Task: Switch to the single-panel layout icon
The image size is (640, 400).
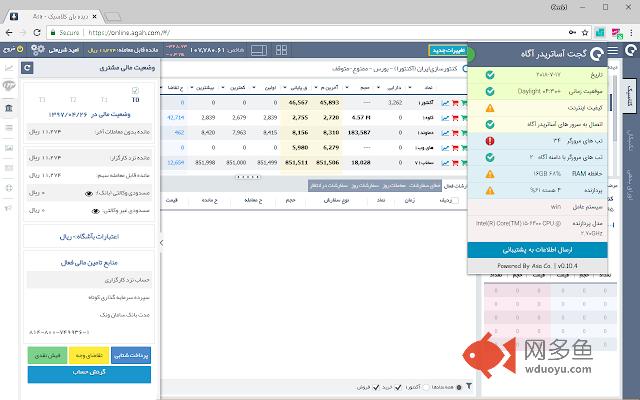Action: click(x=259, y=50)
